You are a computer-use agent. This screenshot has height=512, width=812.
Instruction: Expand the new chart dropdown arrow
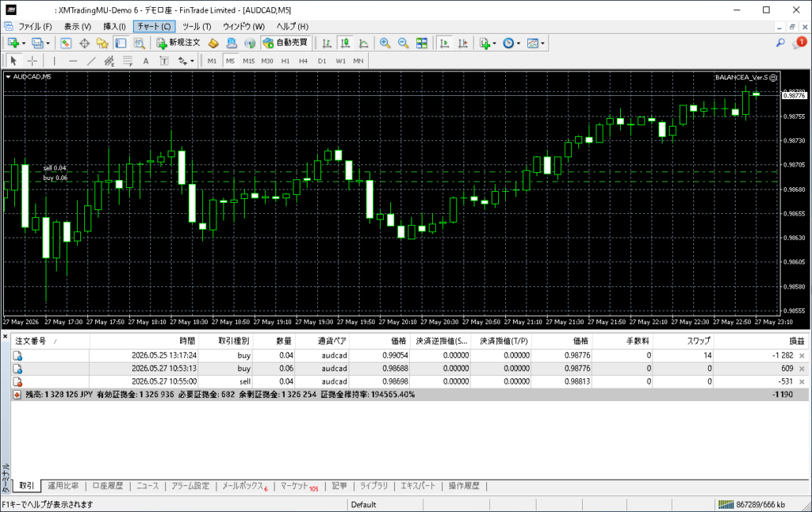tap(24, 44)
